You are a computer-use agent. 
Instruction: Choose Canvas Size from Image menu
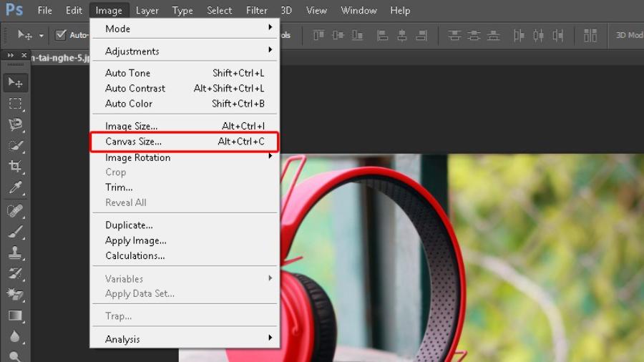pos(185,142)
